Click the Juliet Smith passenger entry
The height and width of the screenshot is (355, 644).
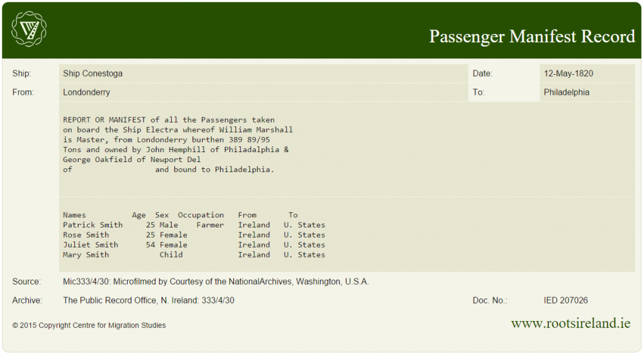(90, 245)
